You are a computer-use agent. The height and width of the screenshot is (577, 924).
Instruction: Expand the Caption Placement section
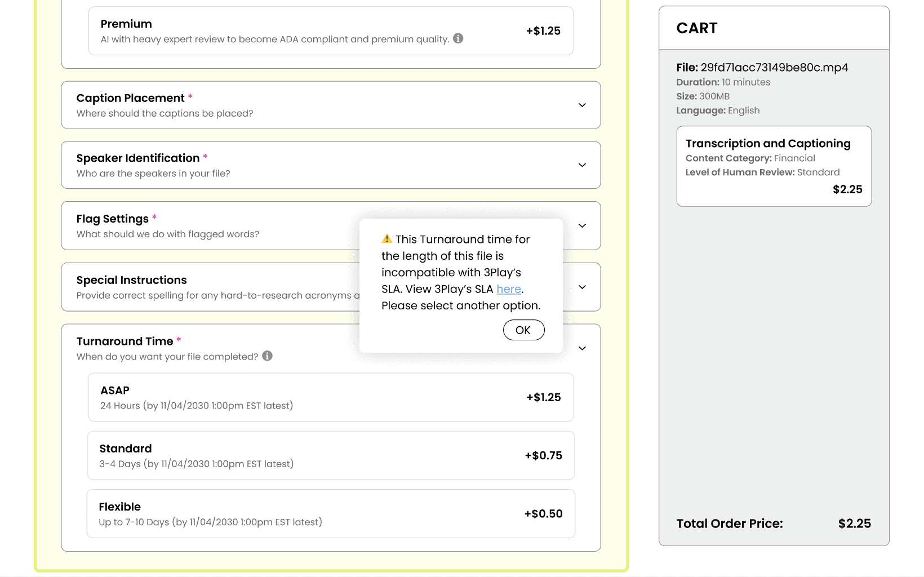(x=582, y=105)
